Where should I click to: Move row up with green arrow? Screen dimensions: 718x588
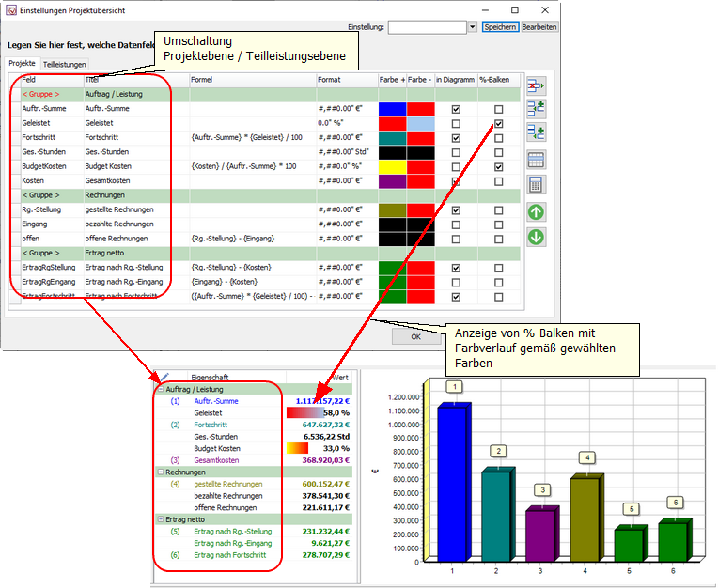[536, 212]
